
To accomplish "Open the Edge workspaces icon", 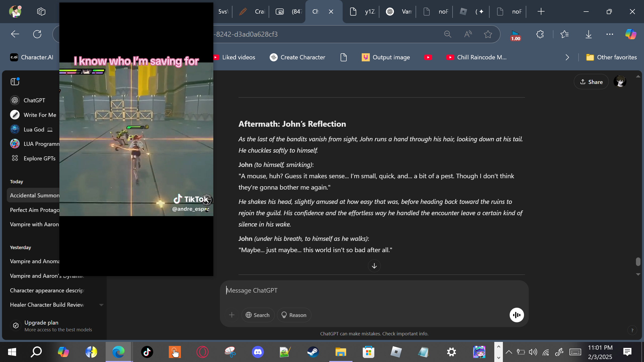I will pos(41,12).
